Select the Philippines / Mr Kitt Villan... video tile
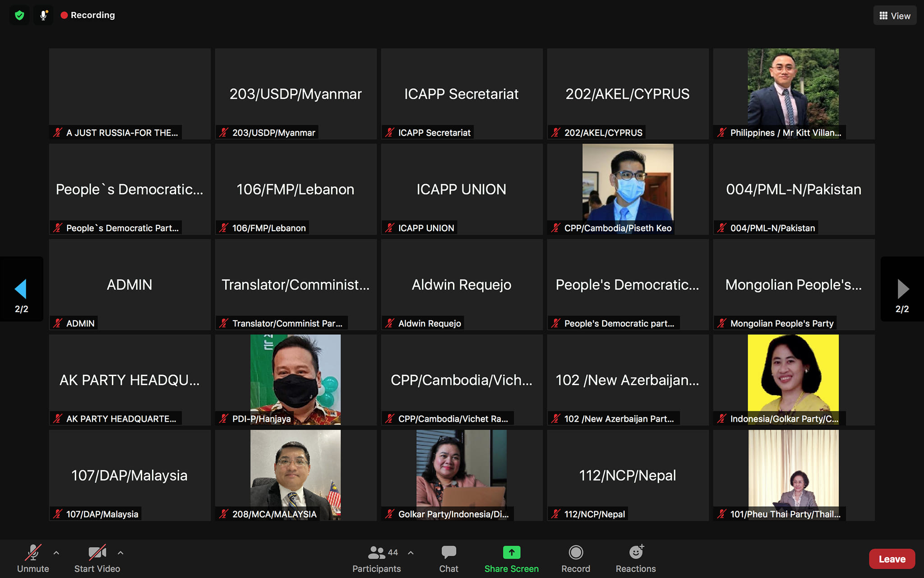 point(794,94)
